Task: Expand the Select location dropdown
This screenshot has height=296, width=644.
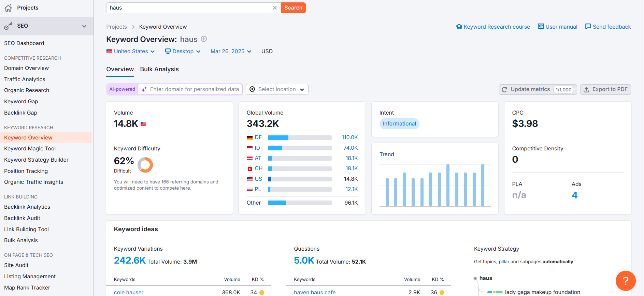Action: click(x=277, y=89)
